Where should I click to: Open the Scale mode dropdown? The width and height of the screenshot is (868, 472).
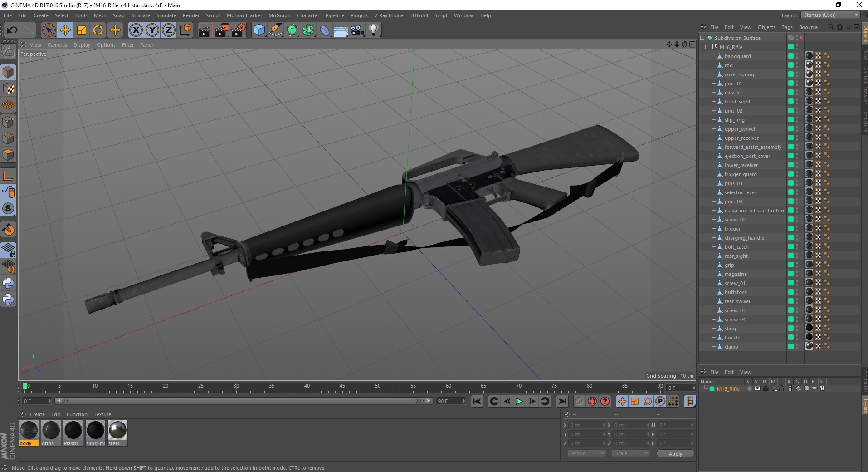tap(631, 453)
